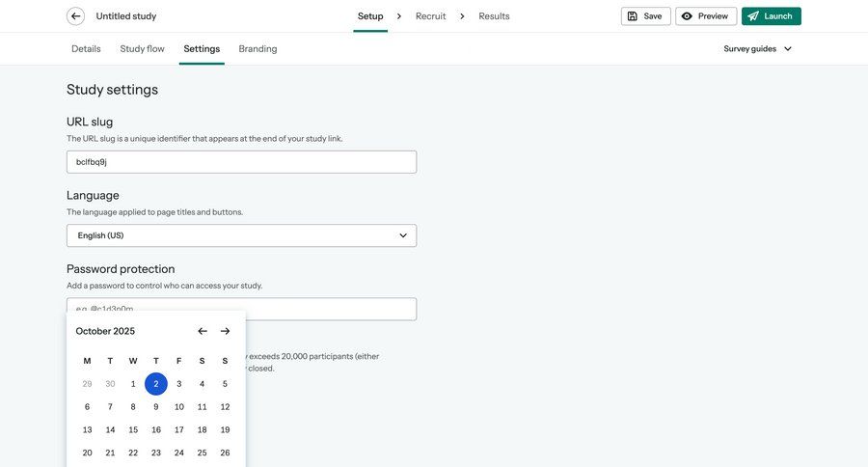Click the Untitled study title
Viewport: 868px width, 467px height.
click(126, 16)
